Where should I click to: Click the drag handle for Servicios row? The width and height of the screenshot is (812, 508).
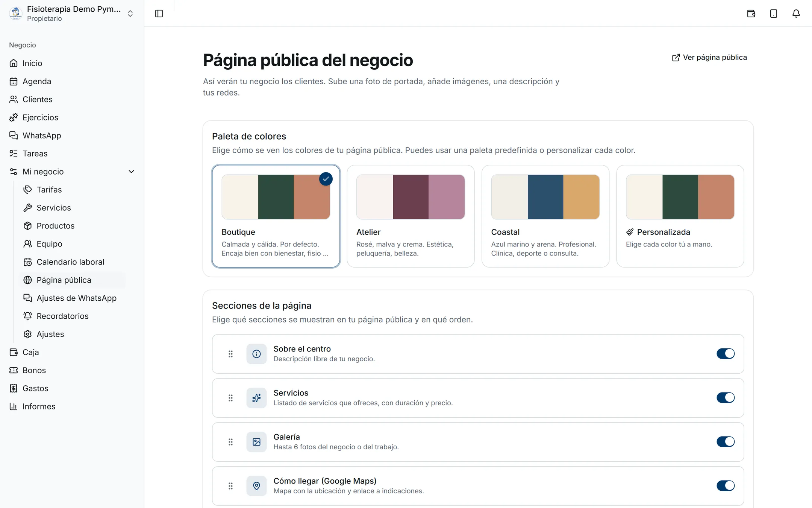click(x=230, y=398)
